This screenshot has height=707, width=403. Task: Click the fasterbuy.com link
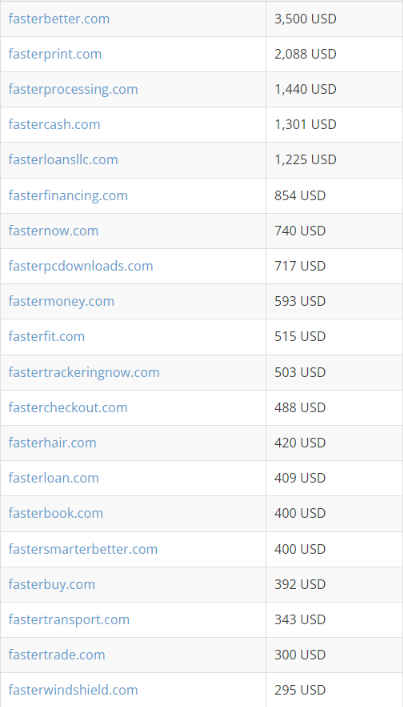coord(52,584)
